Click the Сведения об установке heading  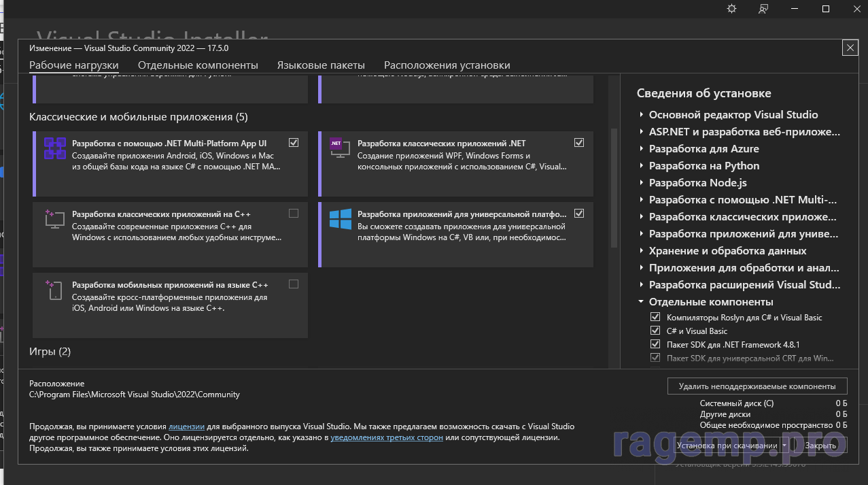704,93
